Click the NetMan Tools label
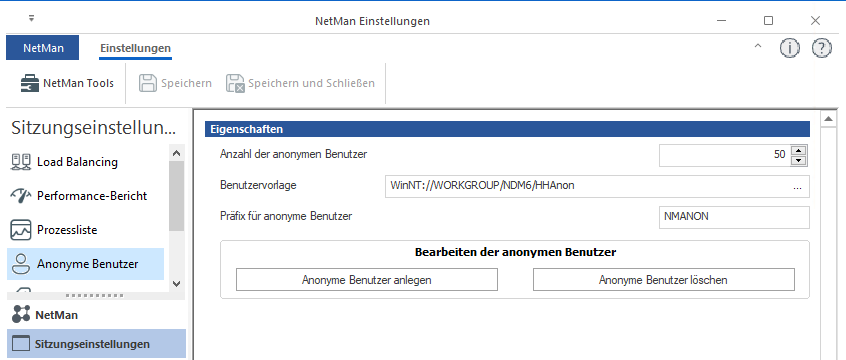This screenshot has width=846, height=360. tap(78, 84)
